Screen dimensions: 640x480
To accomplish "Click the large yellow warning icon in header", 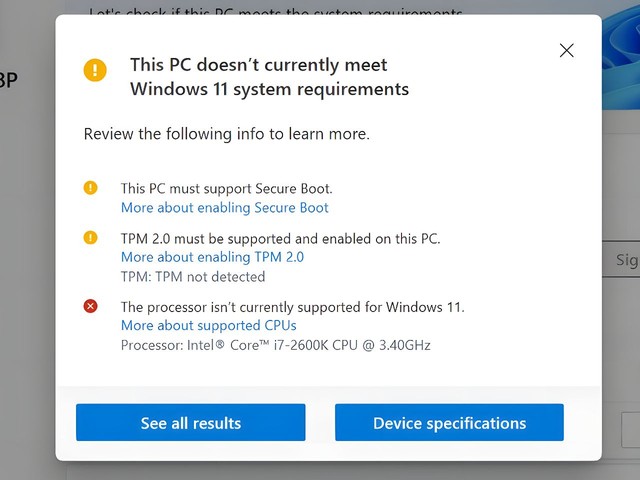I will (x=94, y=69).
